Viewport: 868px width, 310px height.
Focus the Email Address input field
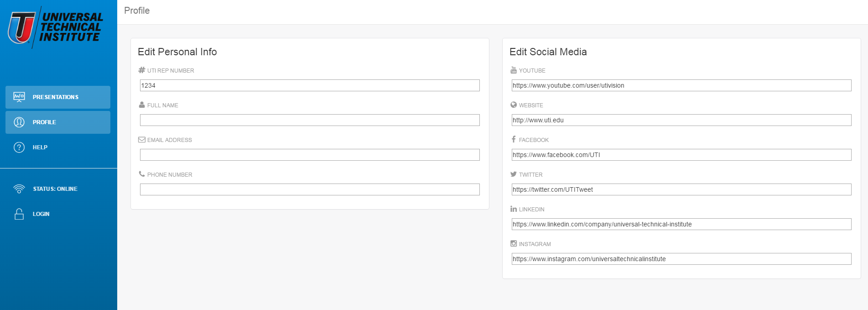[310, 155]
